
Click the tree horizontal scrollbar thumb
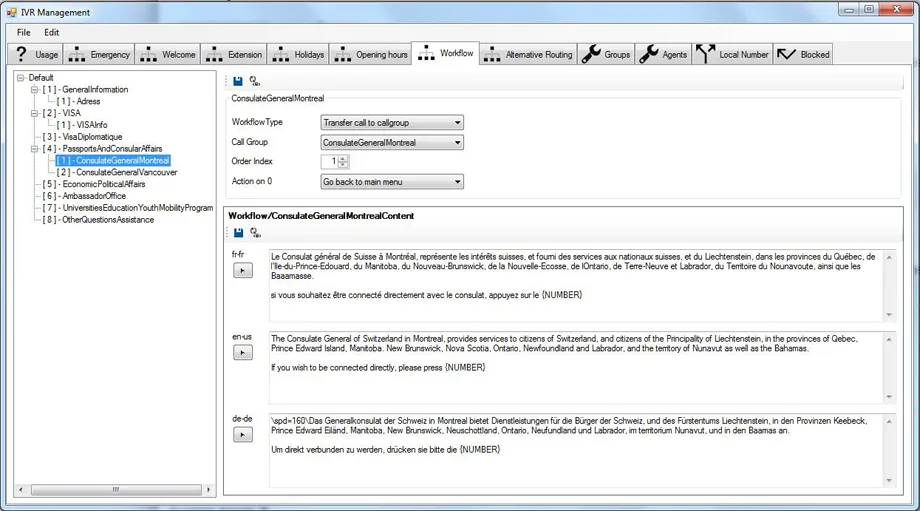pyautogui.click(x=116, y=489)
